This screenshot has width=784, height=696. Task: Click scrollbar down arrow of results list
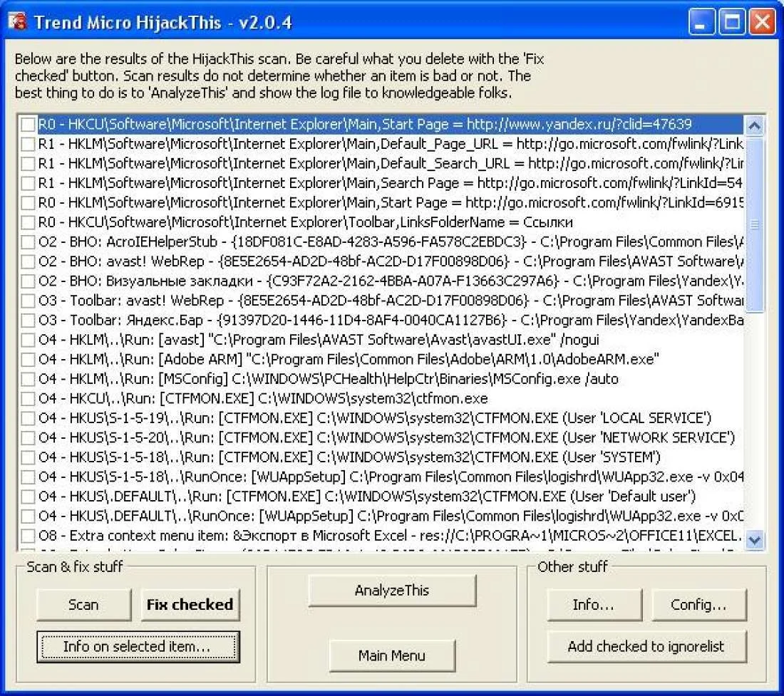click(755, 539)
